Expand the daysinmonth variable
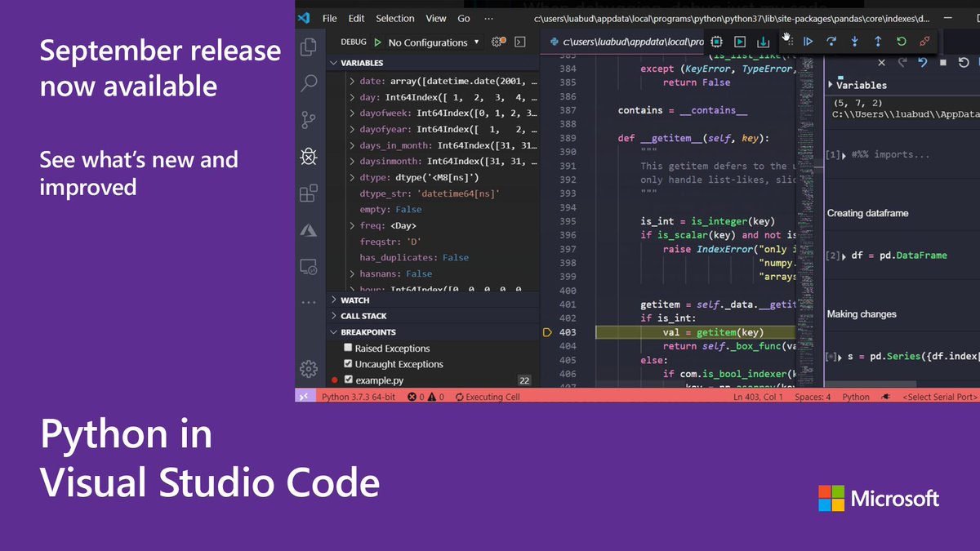 tap(352, 162)
